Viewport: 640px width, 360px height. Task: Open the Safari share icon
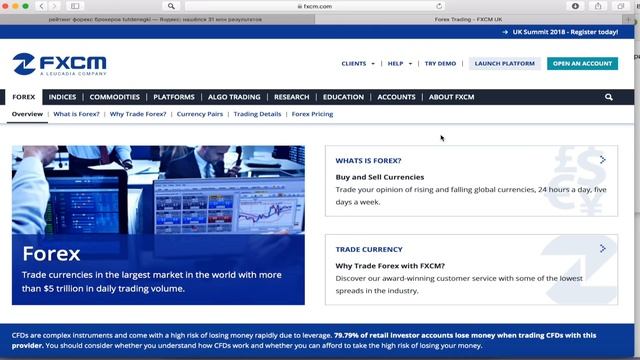598,6
